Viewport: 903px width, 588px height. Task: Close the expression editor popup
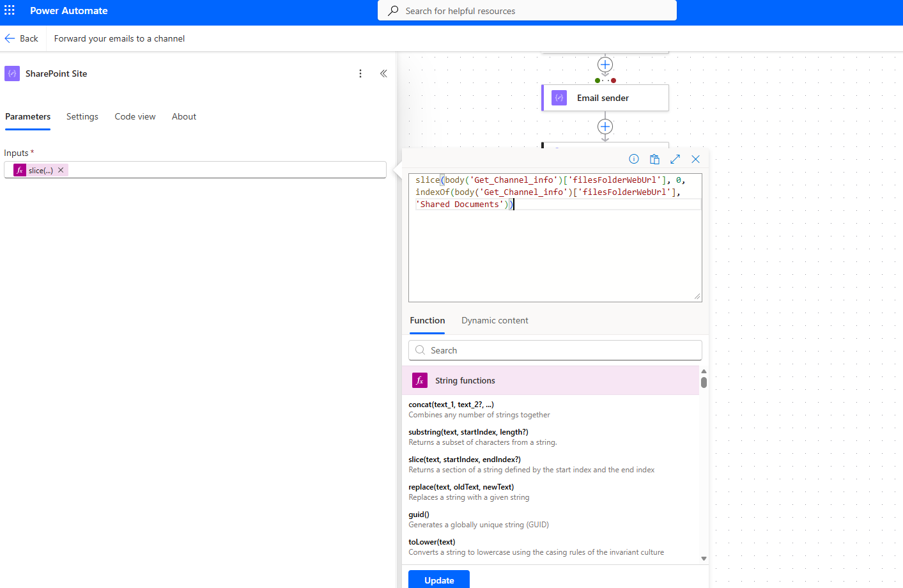pos(695,159)
